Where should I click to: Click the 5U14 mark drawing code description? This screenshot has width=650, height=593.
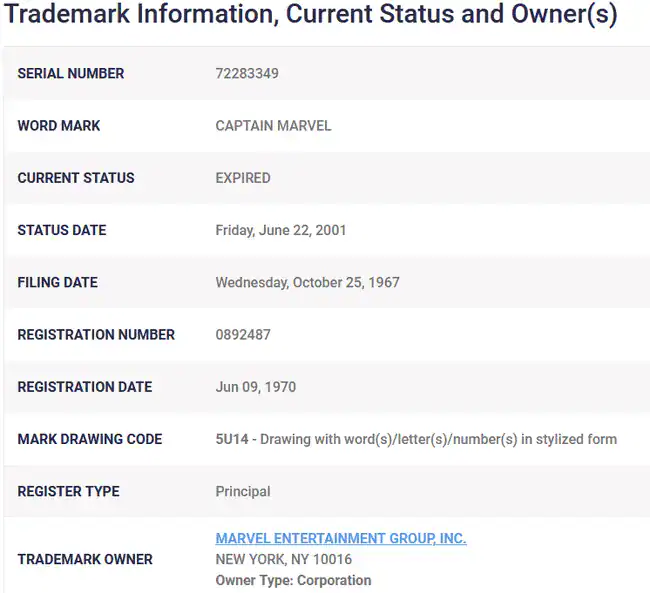[416, 439]
